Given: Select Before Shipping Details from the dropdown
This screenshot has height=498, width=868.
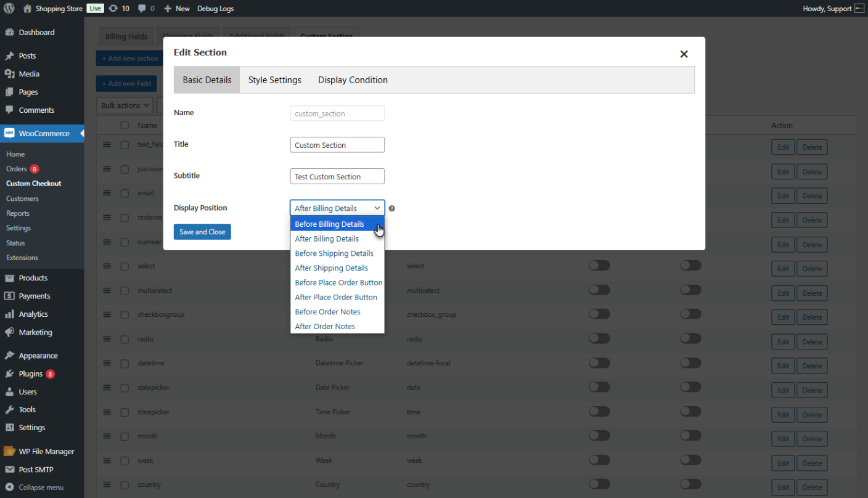Looking at the screenshot, I should tap(334, 253).
